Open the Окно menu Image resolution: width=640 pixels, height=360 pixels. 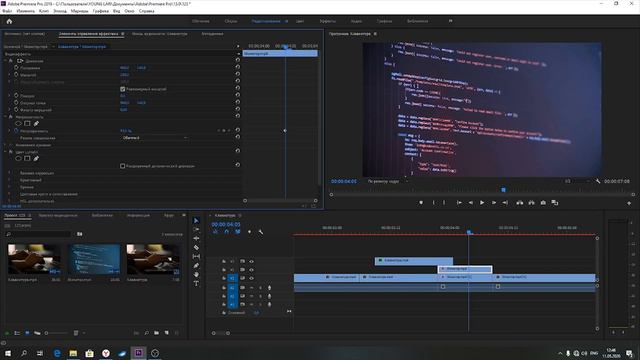(x=129, y=11)
